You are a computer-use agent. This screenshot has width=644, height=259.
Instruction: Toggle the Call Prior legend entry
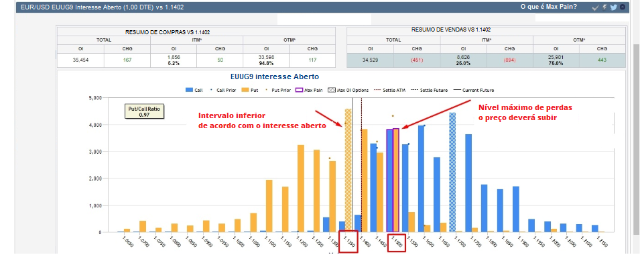(224, 90)
